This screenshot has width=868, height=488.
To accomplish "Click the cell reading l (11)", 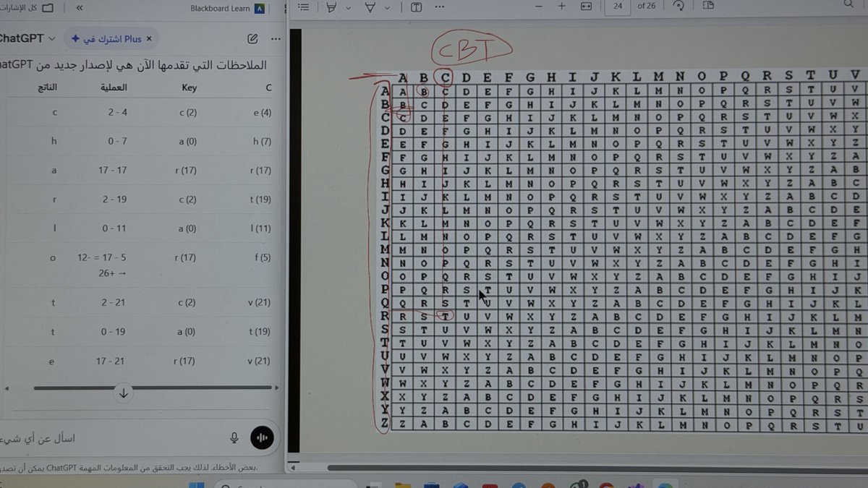I will [260, 228].
